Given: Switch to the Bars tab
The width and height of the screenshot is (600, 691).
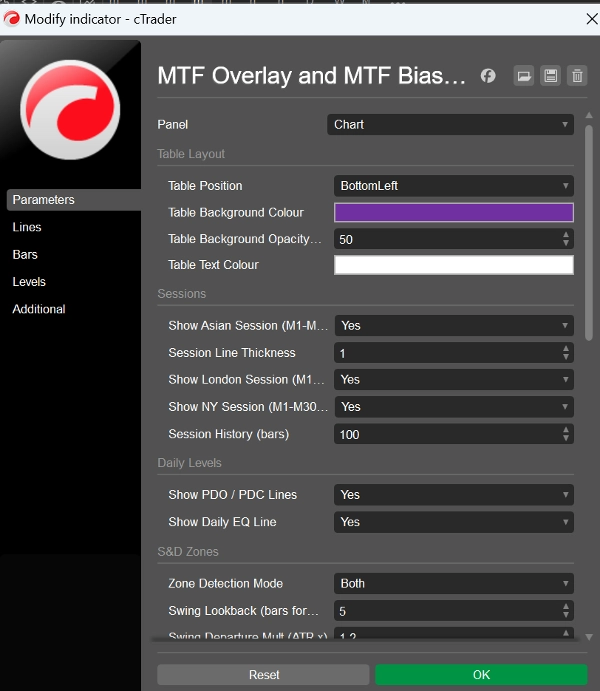Looking at the screenshot, I should [x=25, y=254].
